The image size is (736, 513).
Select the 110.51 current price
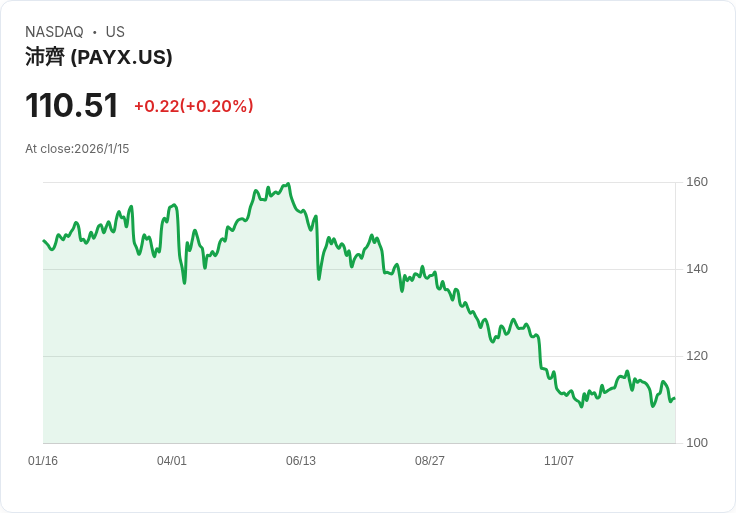click(x=71, y=106)
